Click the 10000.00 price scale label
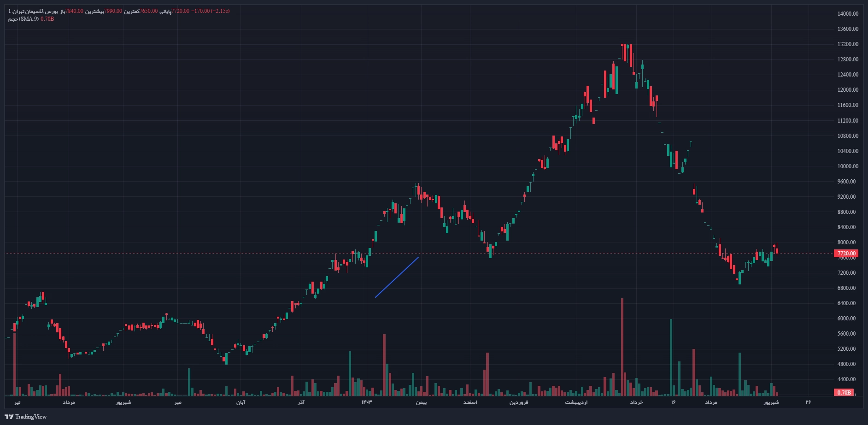868x425 pixels. (x=848, y=166)
